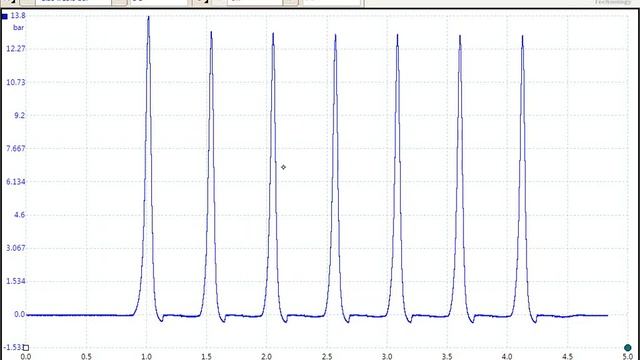
Task: Click the 3.0 time axis label
Action: click(387, 357)
